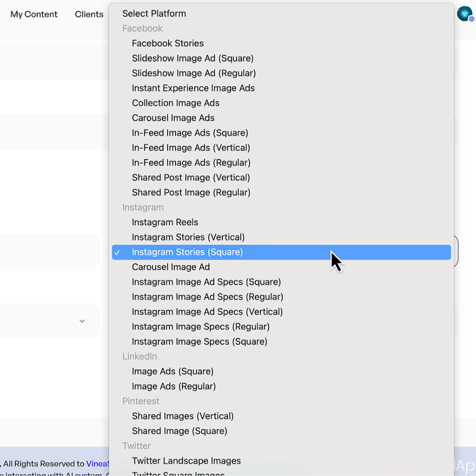Click the profile avatar icon
The image size is (476, 476).
pos(465,14)
